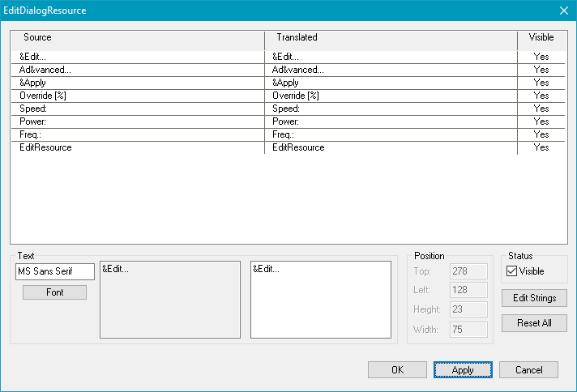
Task: Click the Reset All button
Action: pyautogui.click(x=533, y=323)
